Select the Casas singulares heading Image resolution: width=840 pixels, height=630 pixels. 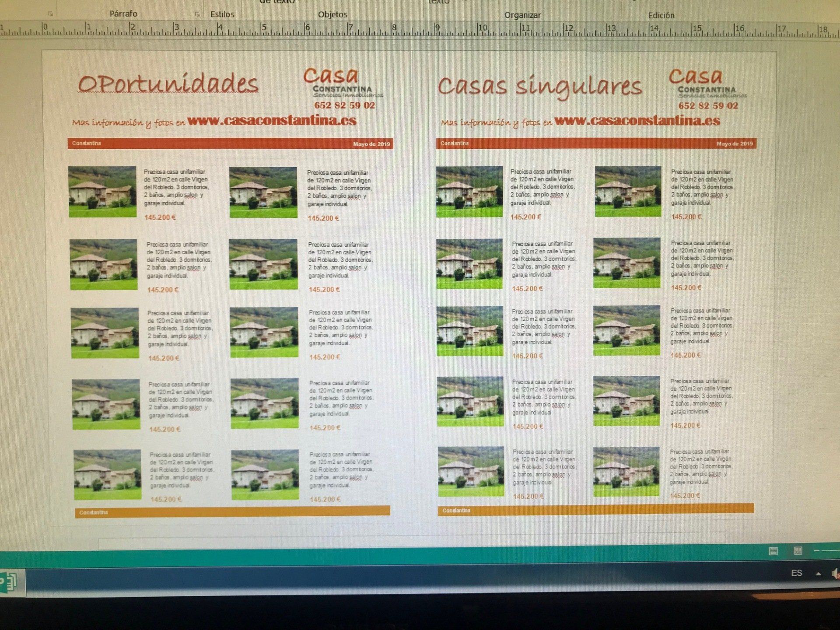(x=539, y=86)
